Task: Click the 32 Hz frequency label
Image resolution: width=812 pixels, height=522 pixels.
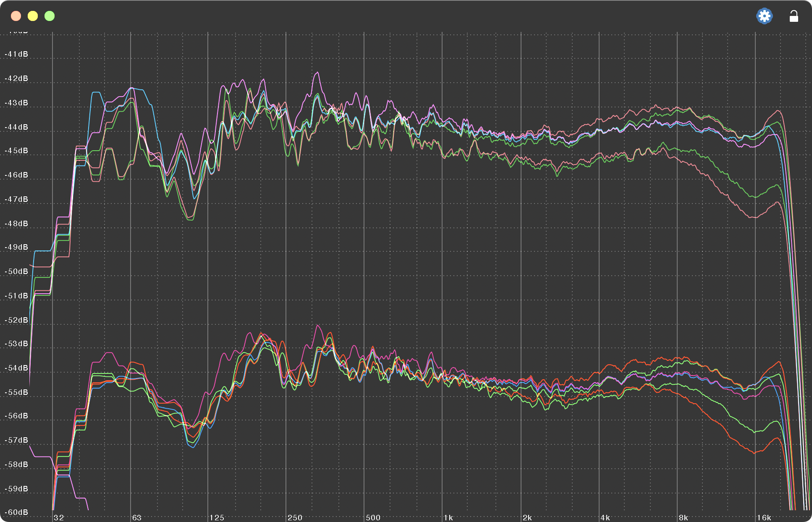Action: tap(59, 517)
